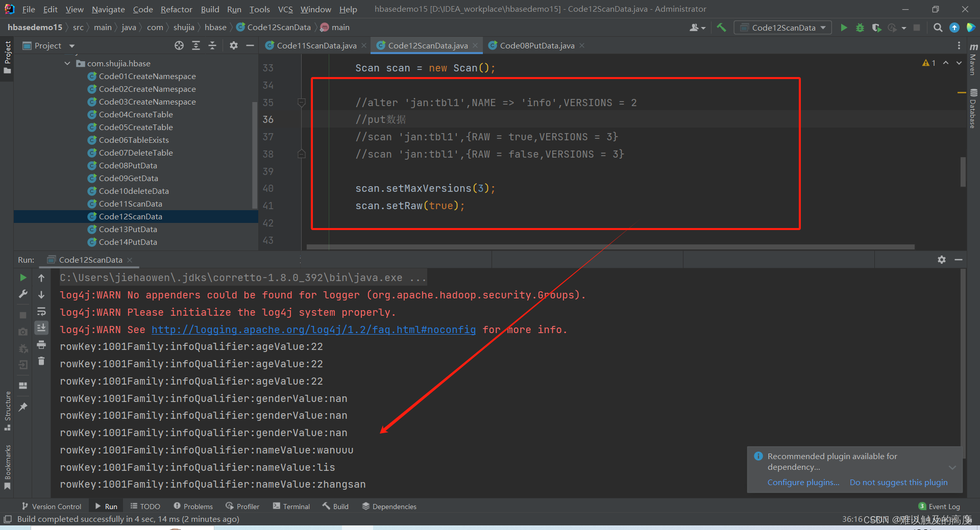Open the Navigate menu
Screen dimensions: 980x530
point(108,9)
